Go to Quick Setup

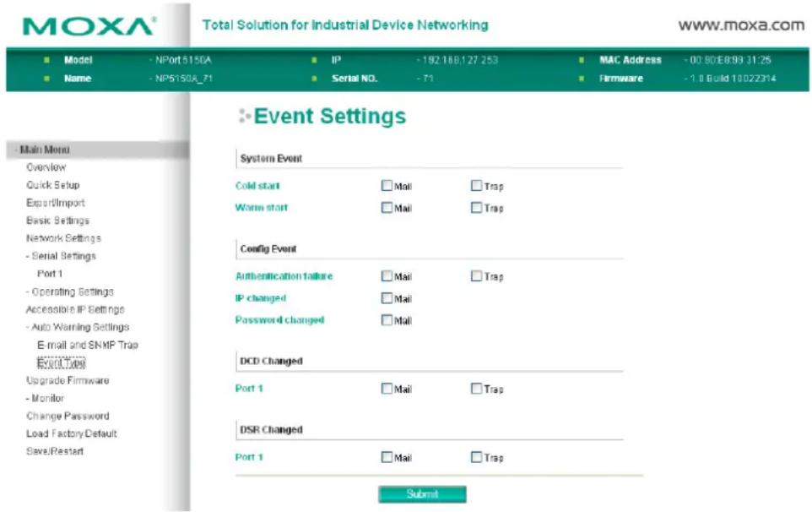click(x=53, y=185)
